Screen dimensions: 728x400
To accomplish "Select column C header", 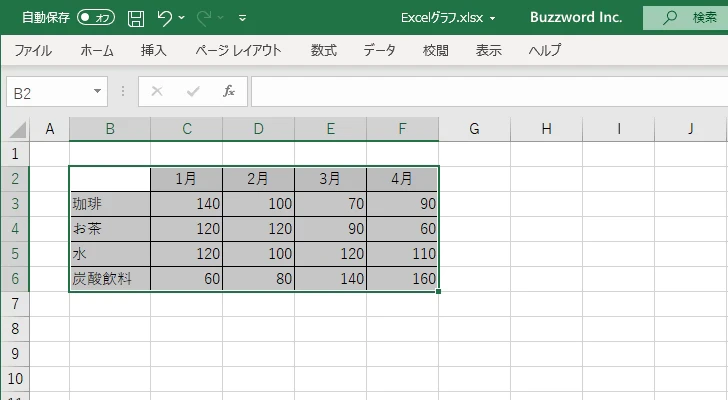I will pos(187,129).
